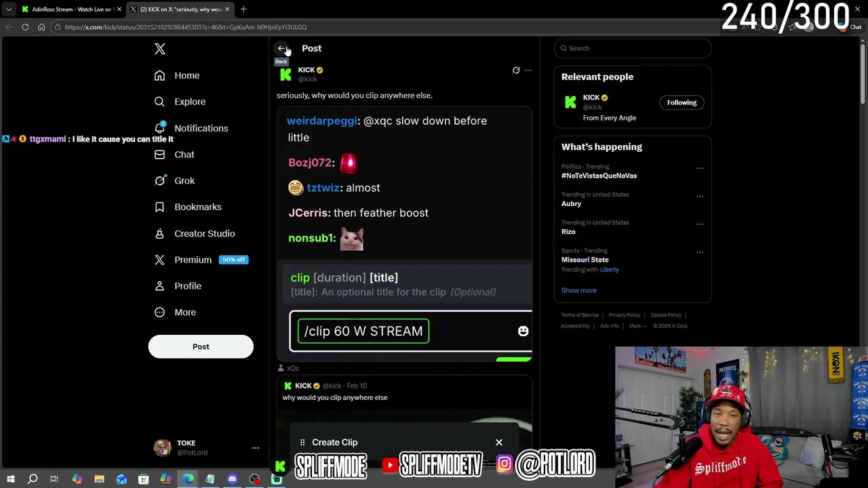The image size is (868, 488).
Task: Open more options for #NoTeVistasQueNoVas trend
Action: coord(700,168)
